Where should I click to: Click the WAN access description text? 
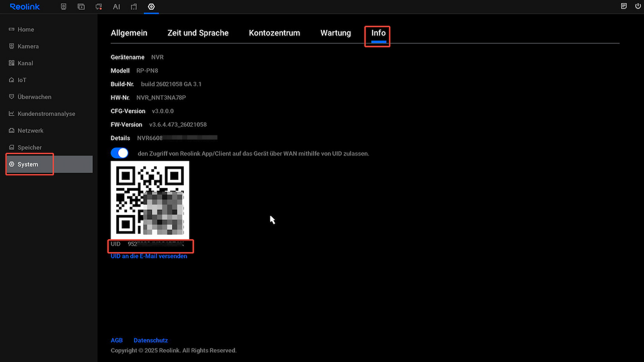pos(253,154)
